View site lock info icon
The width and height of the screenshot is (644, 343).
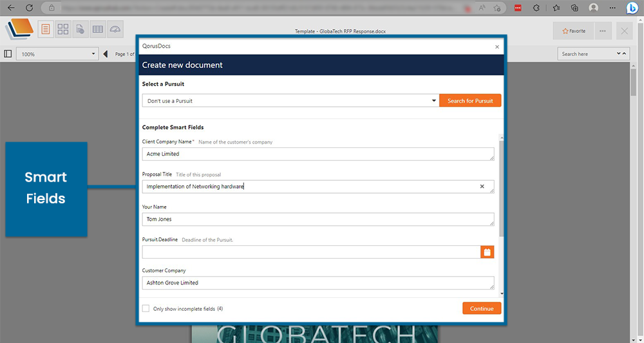click(52, 8)
